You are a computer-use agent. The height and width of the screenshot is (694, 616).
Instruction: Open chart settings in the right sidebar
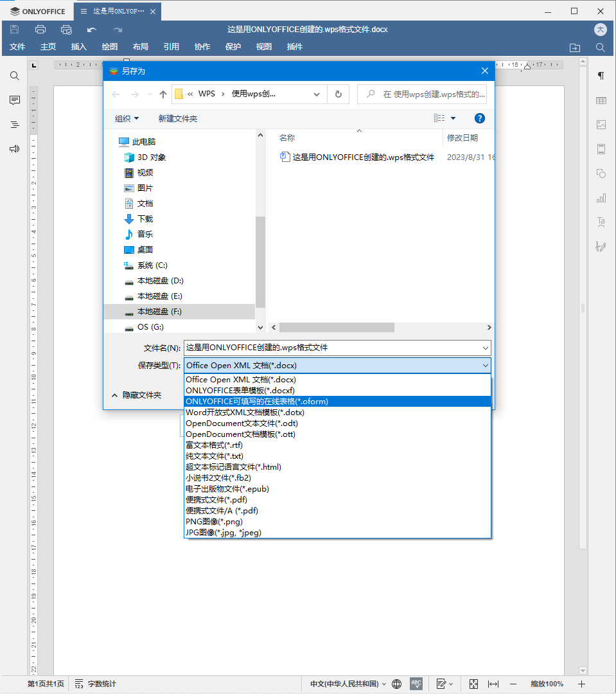pos(601,198)
